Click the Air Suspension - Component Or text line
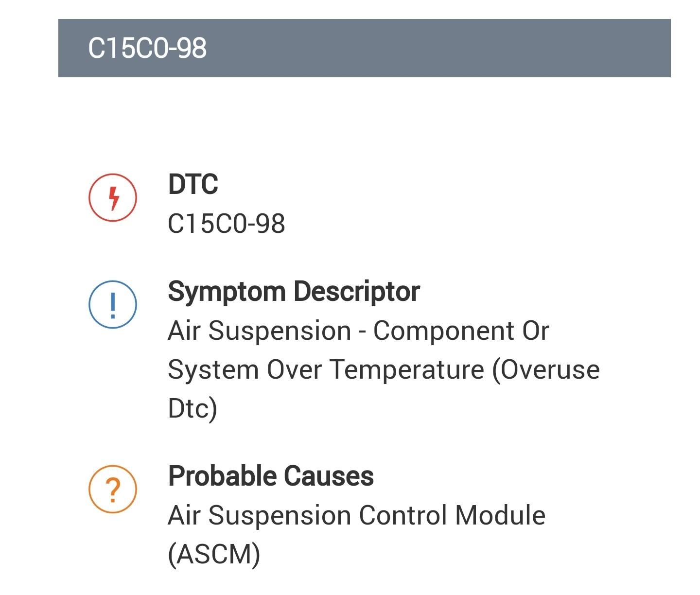This screenshot has height=595, width=700. (x=359, y=331)
